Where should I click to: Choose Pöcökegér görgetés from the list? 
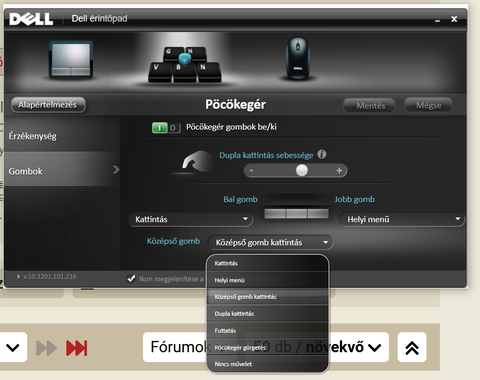[268, 347]
